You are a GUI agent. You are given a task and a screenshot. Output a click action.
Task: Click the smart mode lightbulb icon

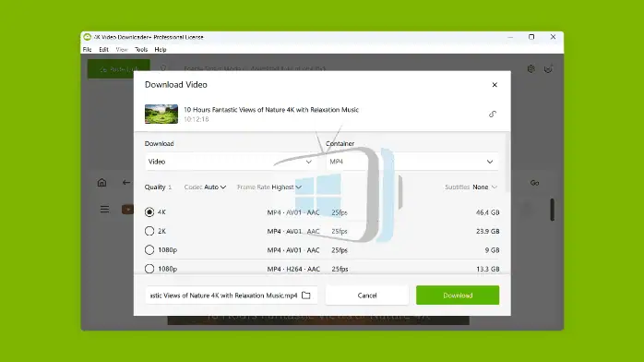[x=163, y=68]
